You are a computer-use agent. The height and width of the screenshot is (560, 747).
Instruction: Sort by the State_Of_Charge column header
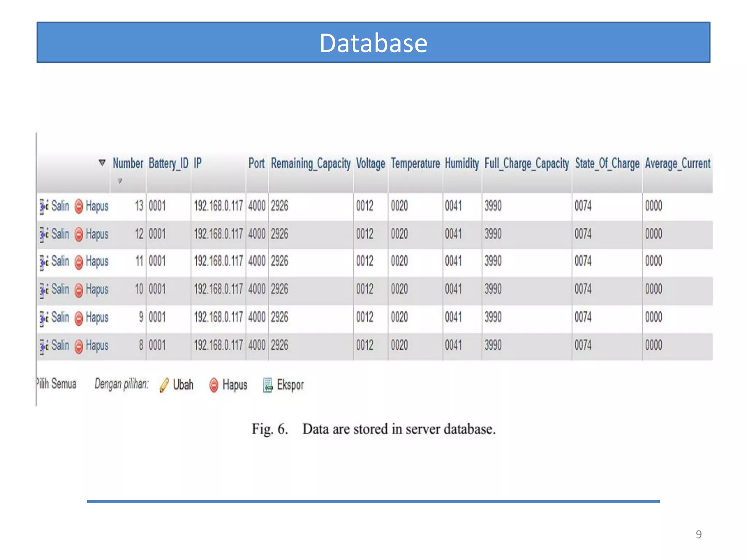pyautogui.click(x=607, y=163)
